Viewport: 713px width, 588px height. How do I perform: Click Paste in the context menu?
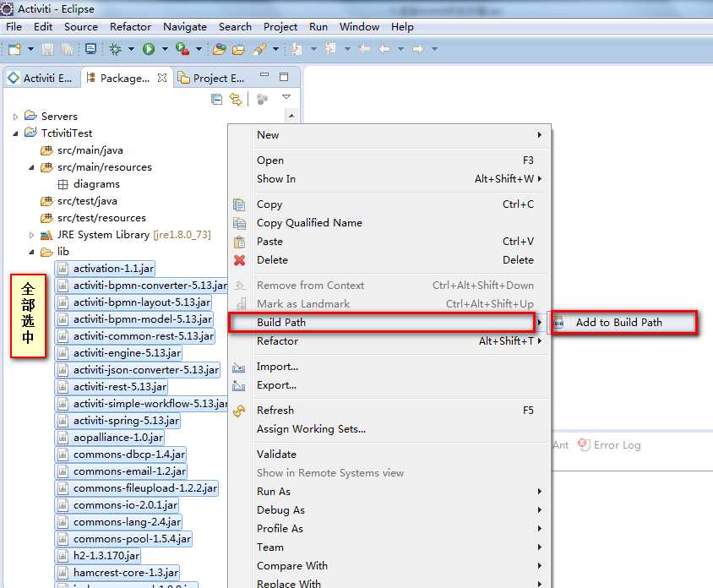click(389, 242)
